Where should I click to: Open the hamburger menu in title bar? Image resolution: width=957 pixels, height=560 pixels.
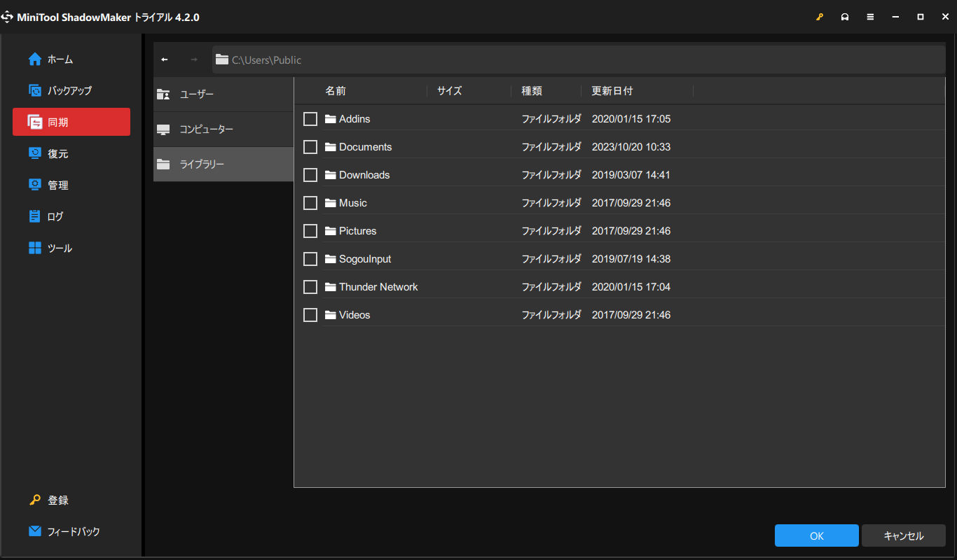pos(870,17)
